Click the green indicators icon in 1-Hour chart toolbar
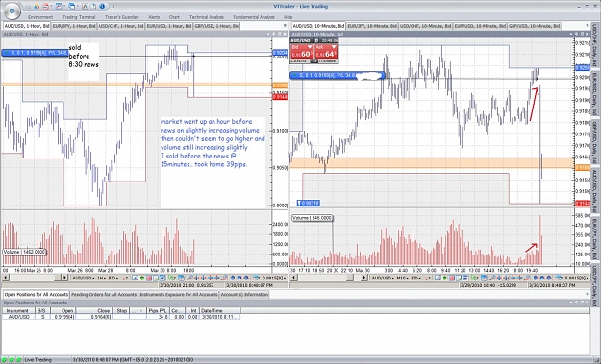Screen dimensions: 601x364 click(172, 278)
